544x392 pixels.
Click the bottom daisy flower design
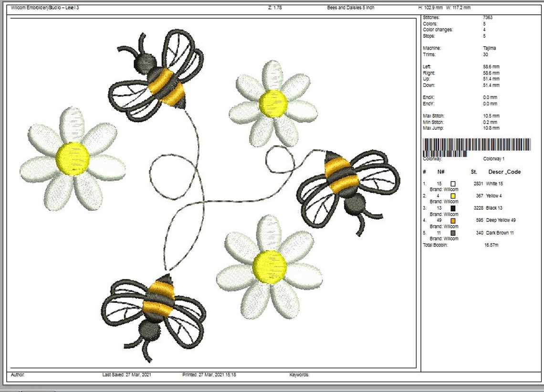pos(270,267)
